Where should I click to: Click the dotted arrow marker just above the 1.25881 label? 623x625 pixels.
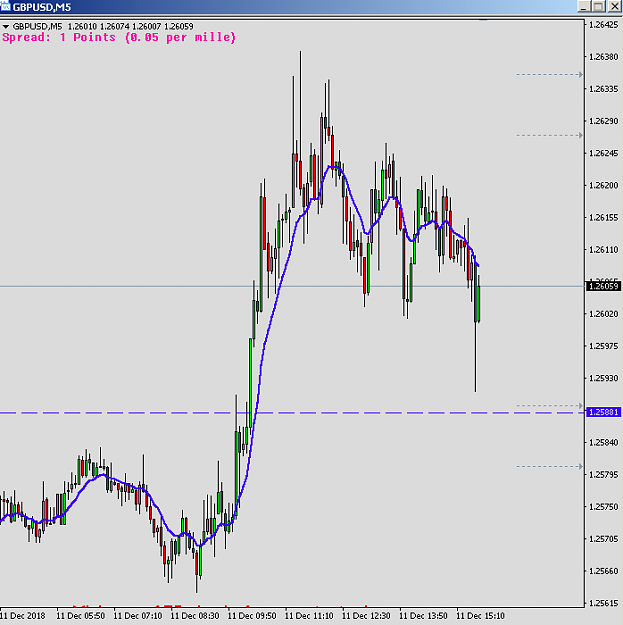click(550, 406)
